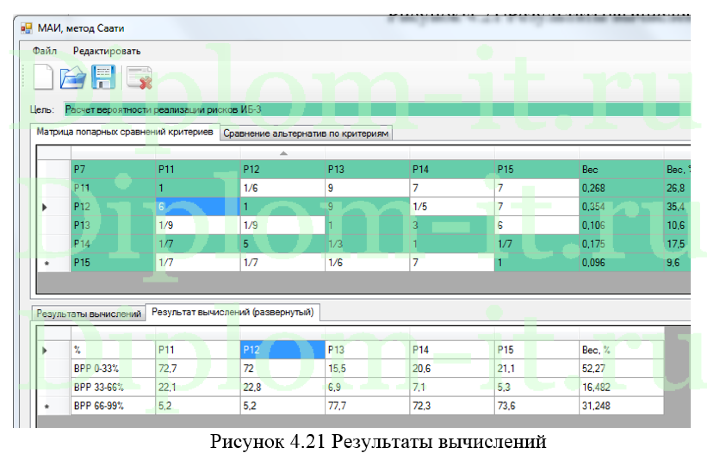Open the Редактировать menu
The image size is (707, 460).
tap(106, 50)
